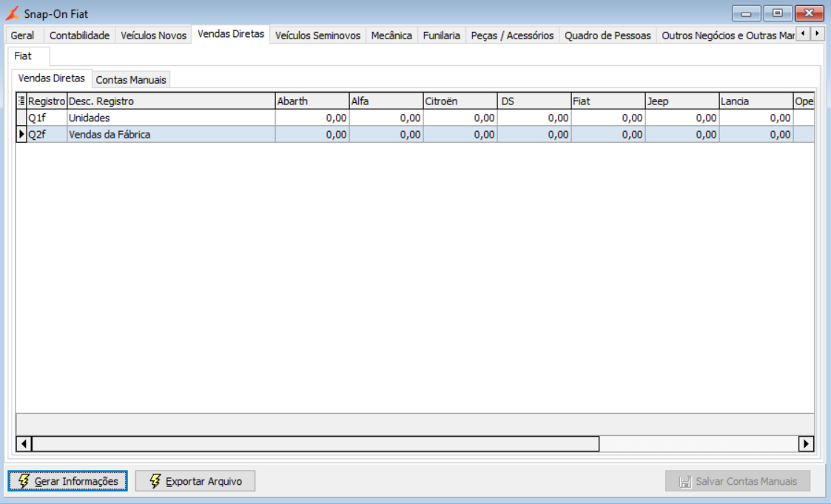Click the row indicator arrow for Q2f

[x=21, y=134]
